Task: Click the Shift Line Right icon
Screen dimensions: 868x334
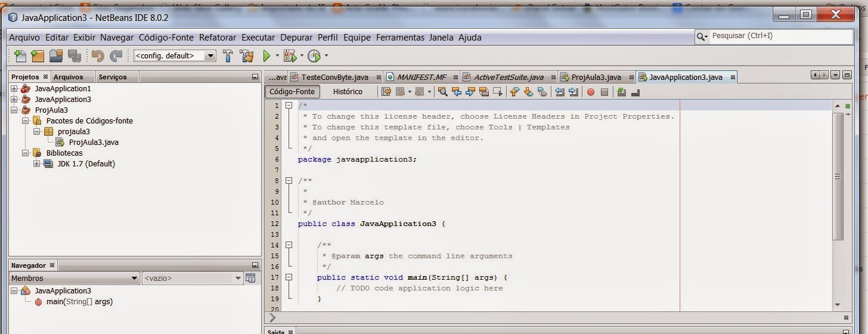Action: [x=573, y=92]
